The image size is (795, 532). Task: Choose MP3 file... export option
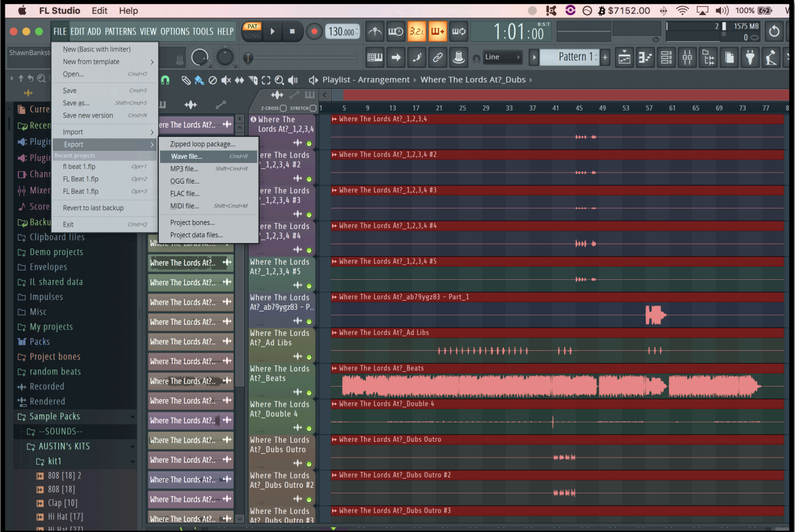coord(208,169)
